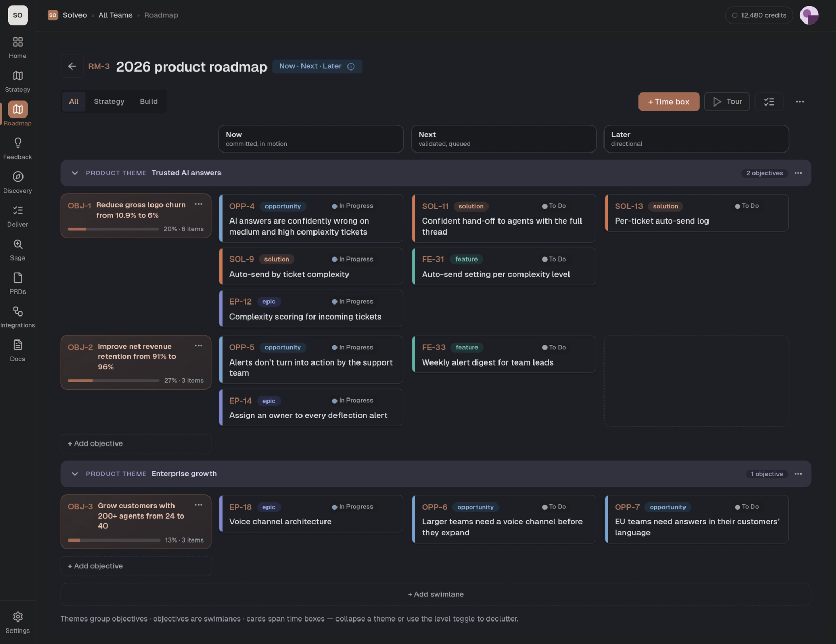This screenshot has width=836, height=644.
Task: Open Home in the sidebar
Action: click(18, 48)
